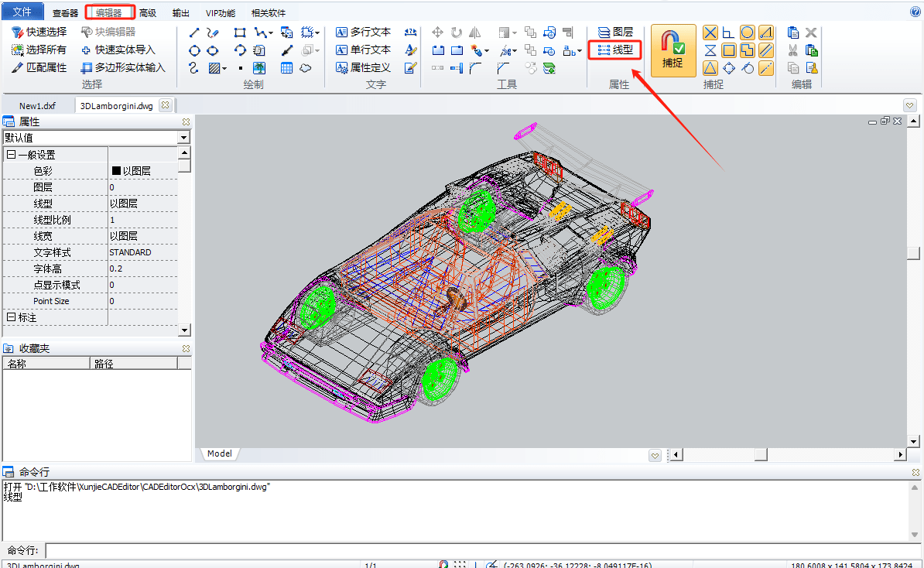This screenshot has height=568, width=924.
Task: Toggle the 捕捉 snap magnet button
Action: click(x=672, y=50)
